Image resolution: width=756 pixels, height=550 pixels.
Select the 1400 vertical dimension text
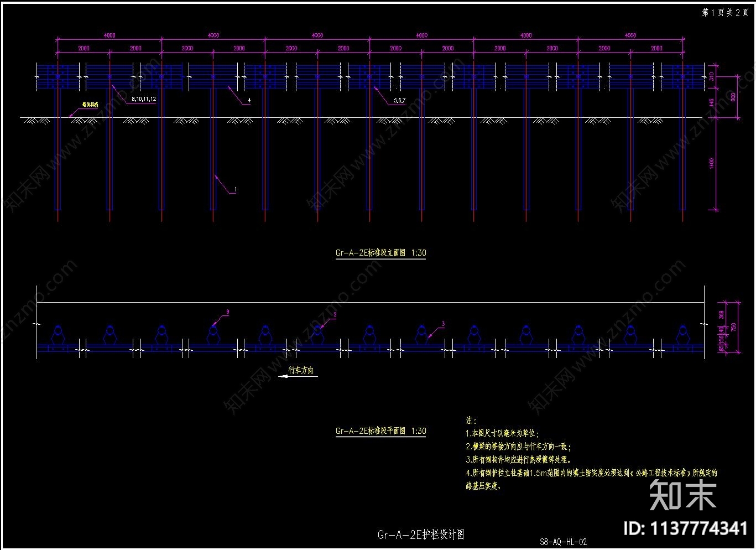712,163
